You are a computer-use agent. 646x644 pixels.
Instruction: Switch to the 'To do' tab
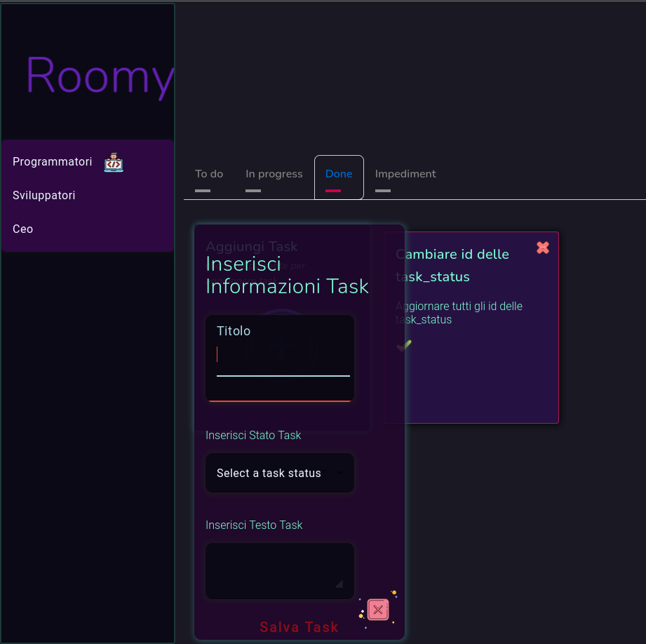(208, 173)
